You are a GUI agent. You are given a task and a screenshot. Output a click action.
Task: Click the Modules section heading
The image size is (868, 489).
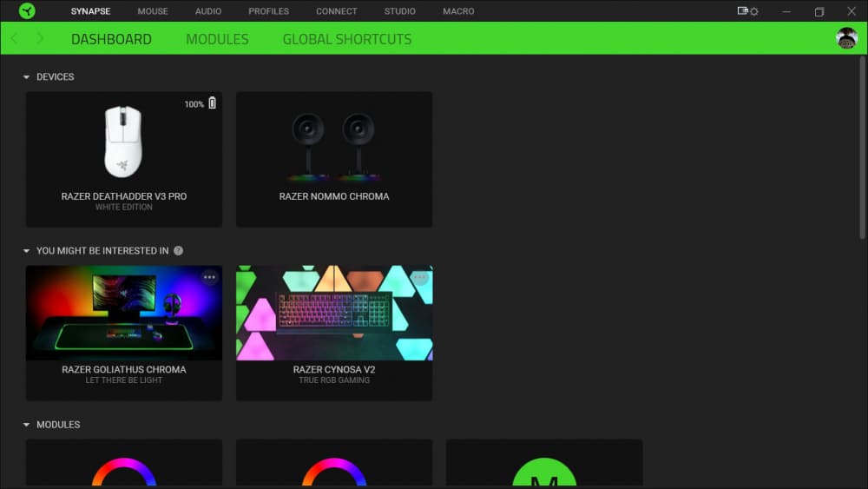[58, 425]
